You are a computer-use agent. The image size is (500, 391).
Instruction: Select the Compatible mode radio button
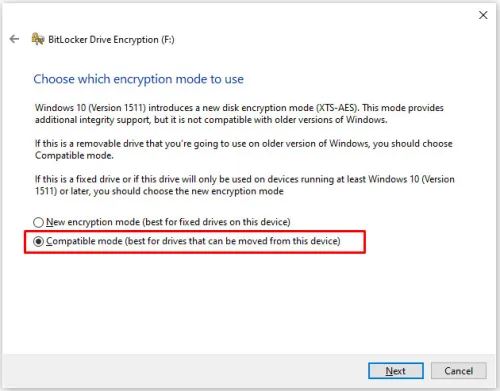point(38,241)
